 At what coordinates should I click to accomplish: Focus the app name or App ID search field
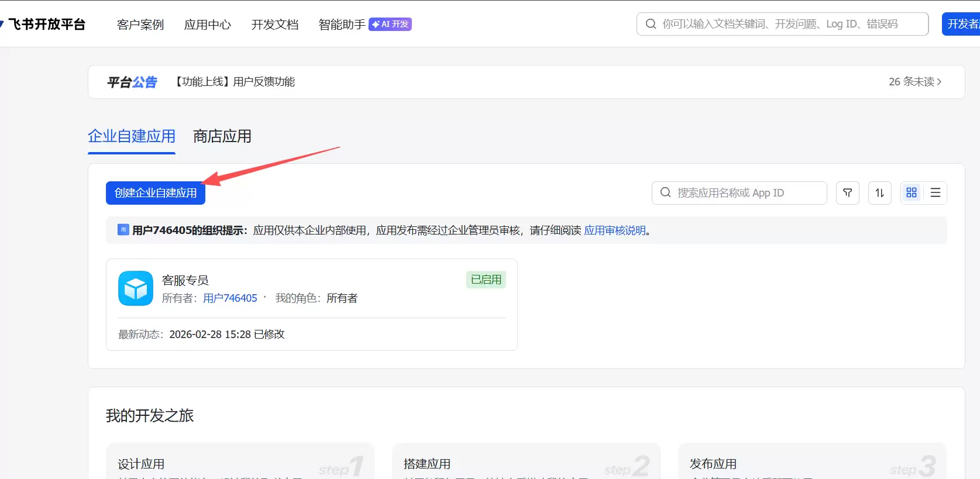[x=746, y=193]
